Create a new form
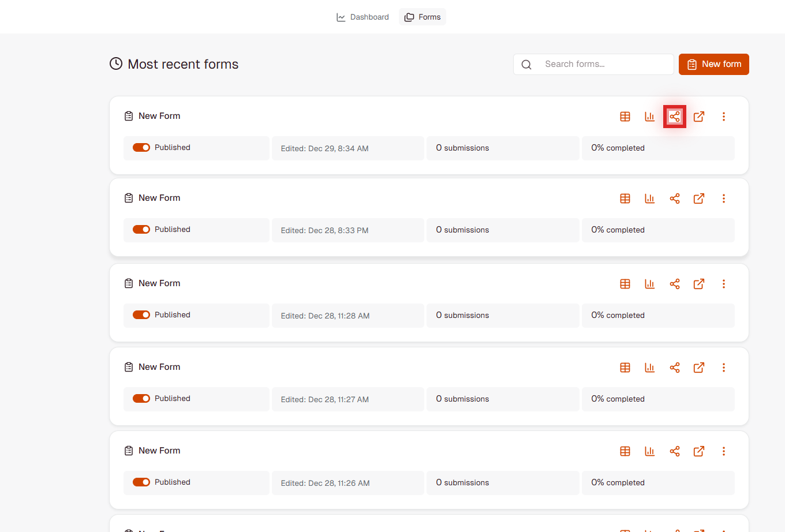This screenshot has height=532, width=785. coord(713,64)
